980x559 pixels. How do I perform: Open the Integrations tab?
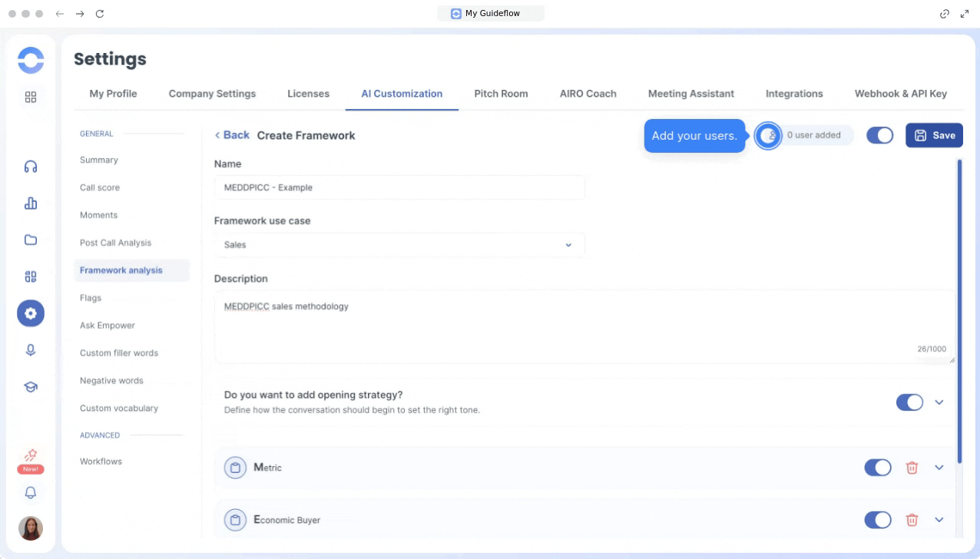793,94
